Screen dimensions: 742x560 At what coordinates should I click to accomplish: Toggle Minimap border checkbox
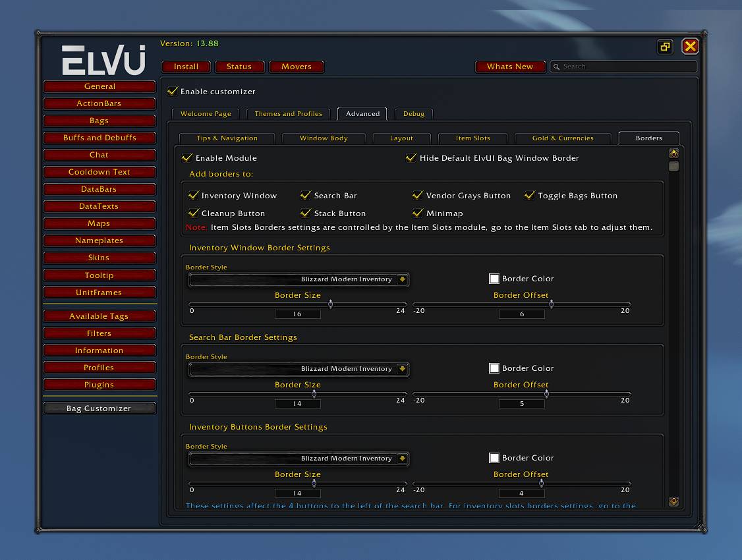click(418, 213)
